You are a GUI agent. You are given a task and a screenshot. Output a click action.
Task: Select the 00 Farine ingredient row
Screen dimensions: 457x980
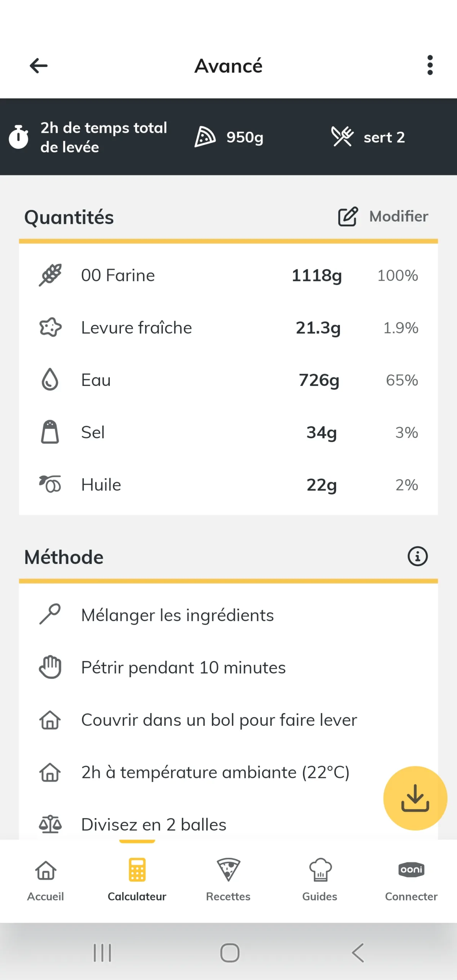tap(228, 275)
